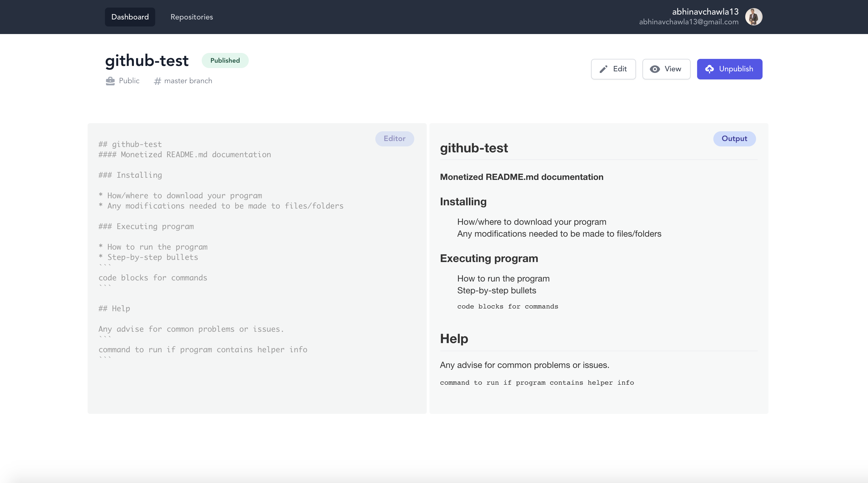Click '* Any modifications needed' editor line

coord(221,206)
